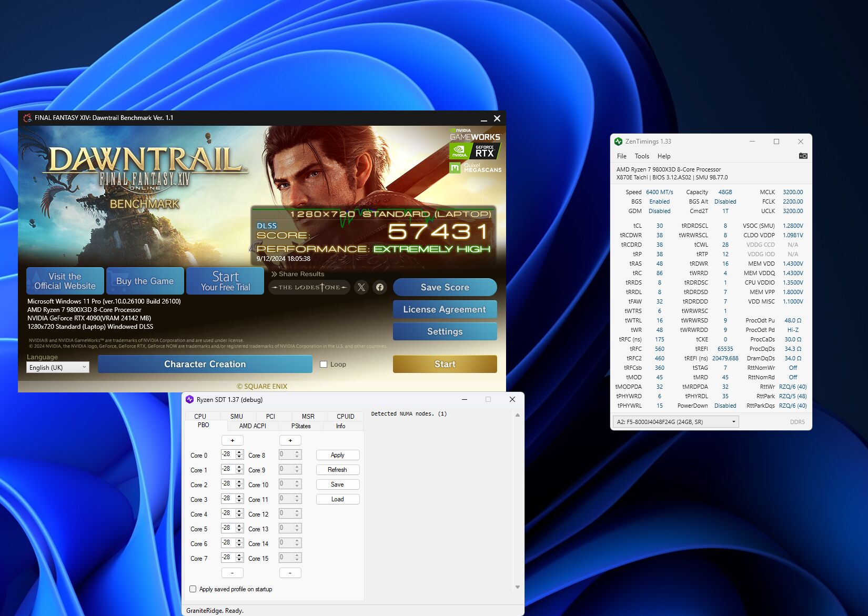Switch to the PCI tab
868x616 pixels.
270,416
